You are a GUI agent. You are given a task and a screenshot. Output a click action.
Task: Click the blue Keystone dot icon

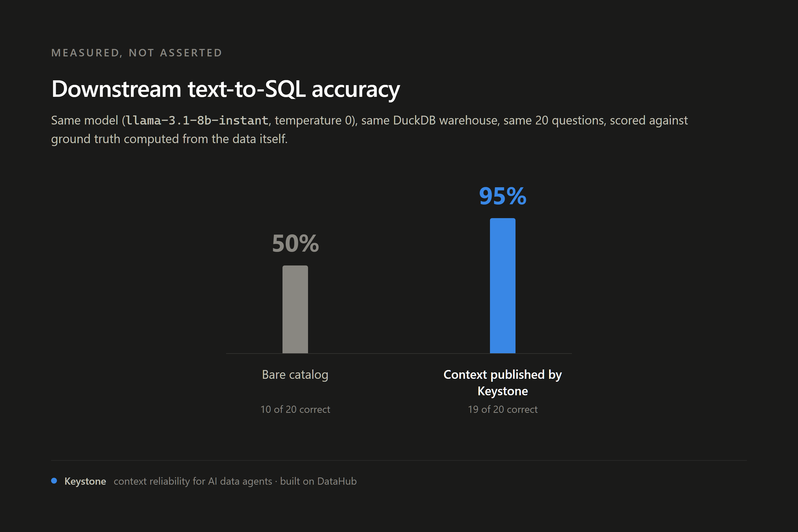[54, 480]
